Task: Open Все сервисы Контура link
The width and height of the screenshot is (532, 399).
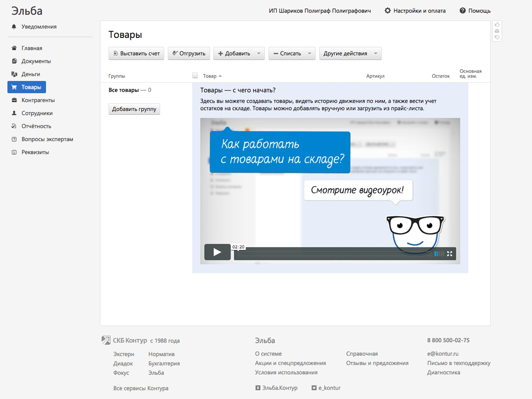Action: [x=141, y=388]
